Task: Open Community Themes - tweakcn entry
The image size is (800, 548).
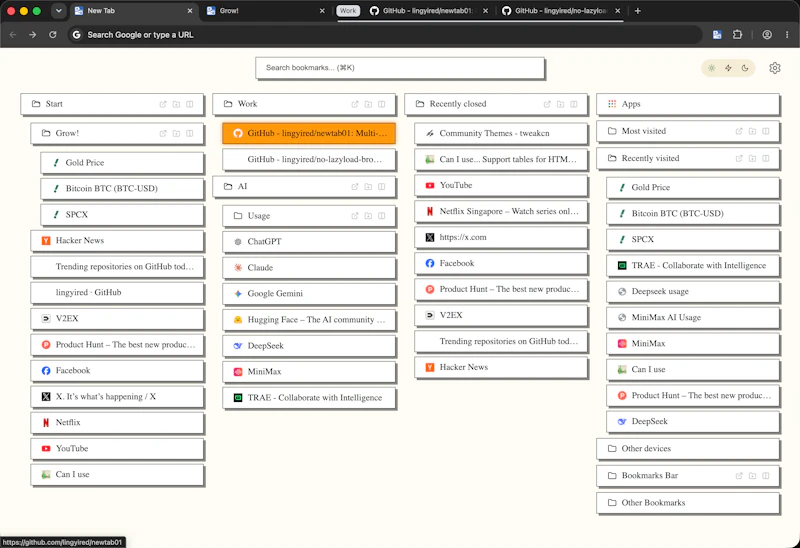Action: [x=501, y=133]
